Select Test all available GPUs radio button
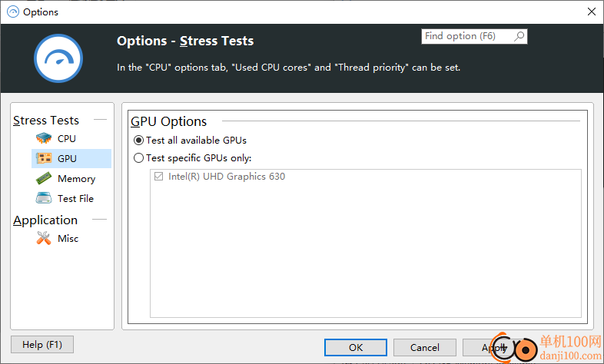 pos(138,140)
